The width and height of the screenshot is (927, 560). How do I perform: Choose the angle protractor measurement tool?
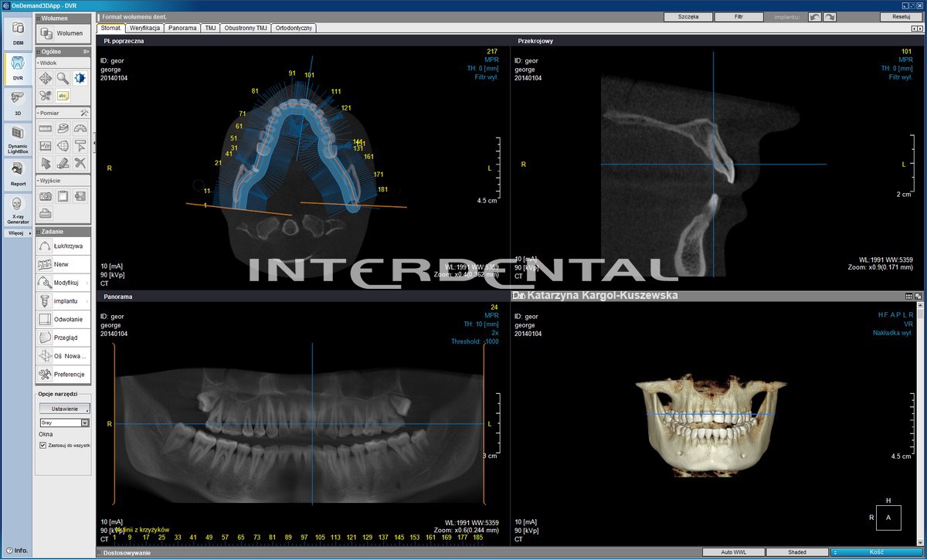pos(80,127)
